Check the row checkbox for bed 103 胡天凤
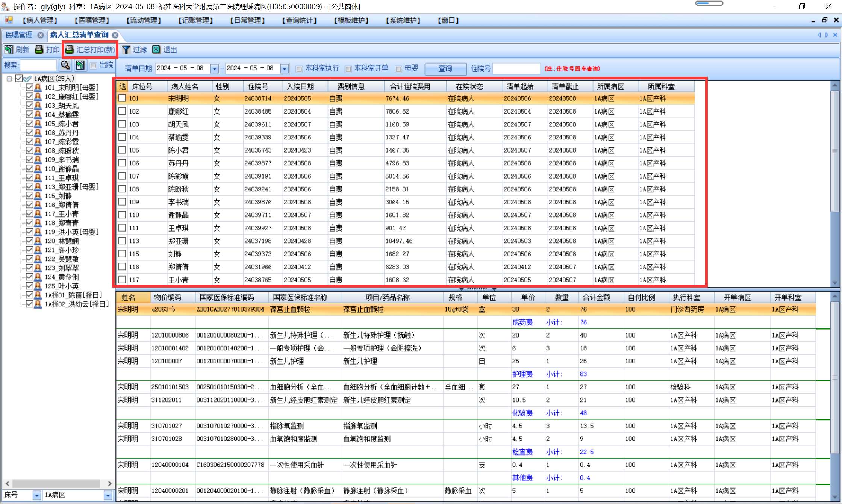This screenshot has width=842, height=504. tap(122, 124)
